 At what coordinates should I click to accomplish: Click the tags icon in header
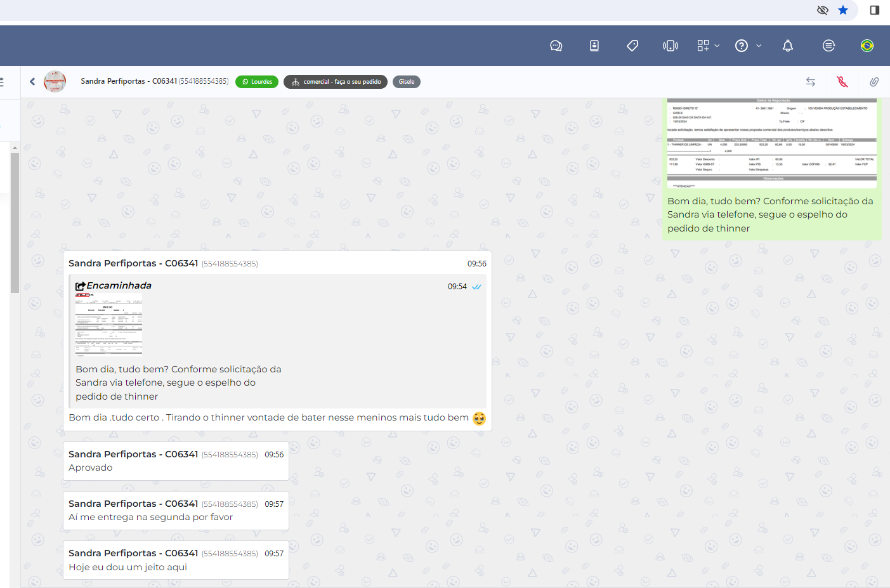coord(632,46)
